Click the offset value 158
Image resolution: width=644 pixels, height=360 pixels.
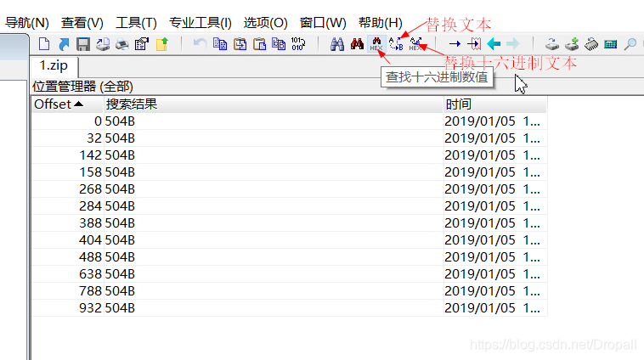pos(90,172)
